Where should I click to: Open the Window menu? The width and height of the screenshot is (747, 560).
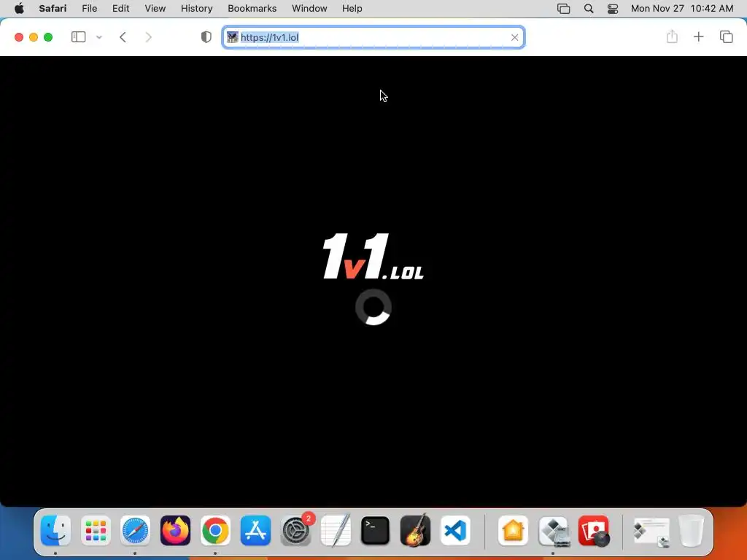point(309,9)
